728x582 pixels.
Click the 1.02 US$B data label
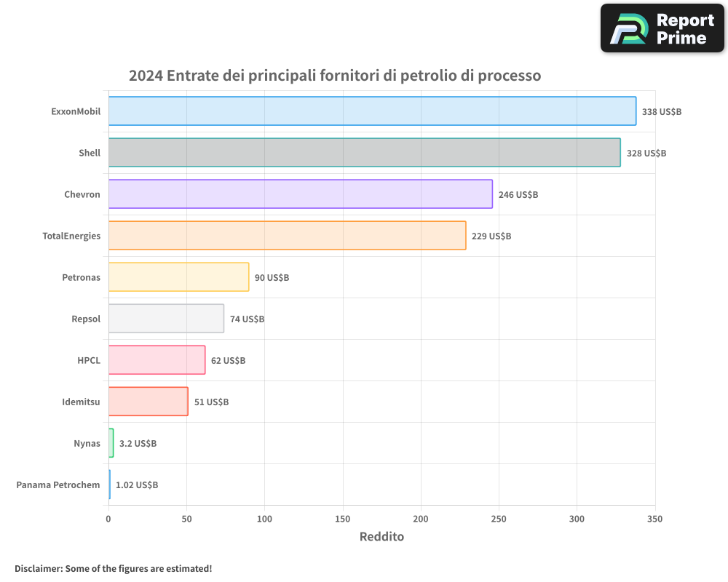137,485
